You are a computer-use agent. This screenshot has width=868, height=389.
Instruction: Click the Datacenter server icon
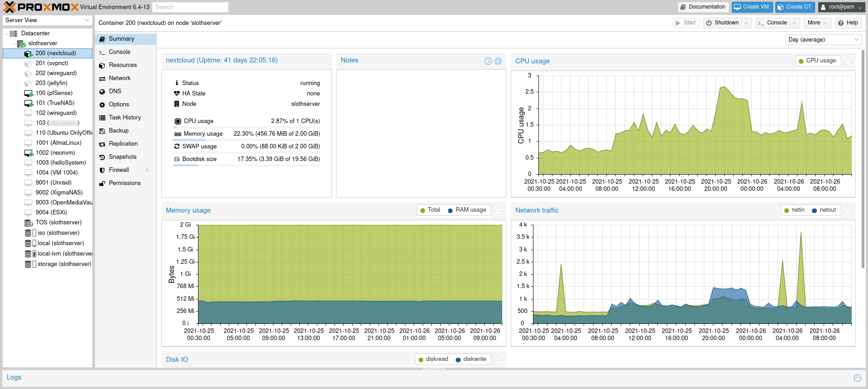pyautogui.click(x=14, y=33)
